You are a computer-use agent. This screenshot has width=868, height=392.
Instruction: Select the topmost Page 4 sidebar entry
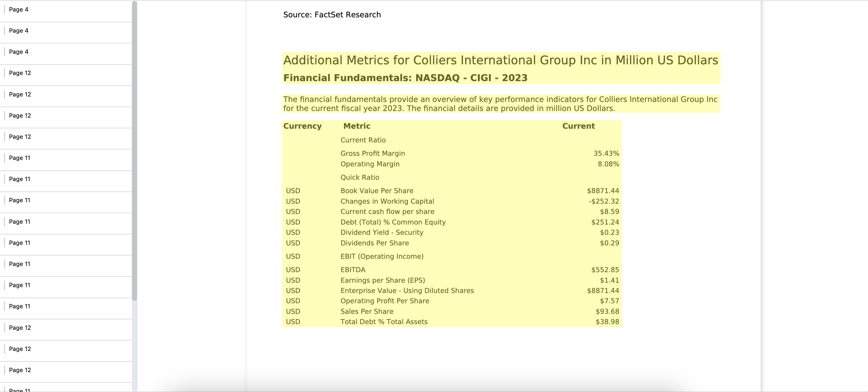coord(66,10)
